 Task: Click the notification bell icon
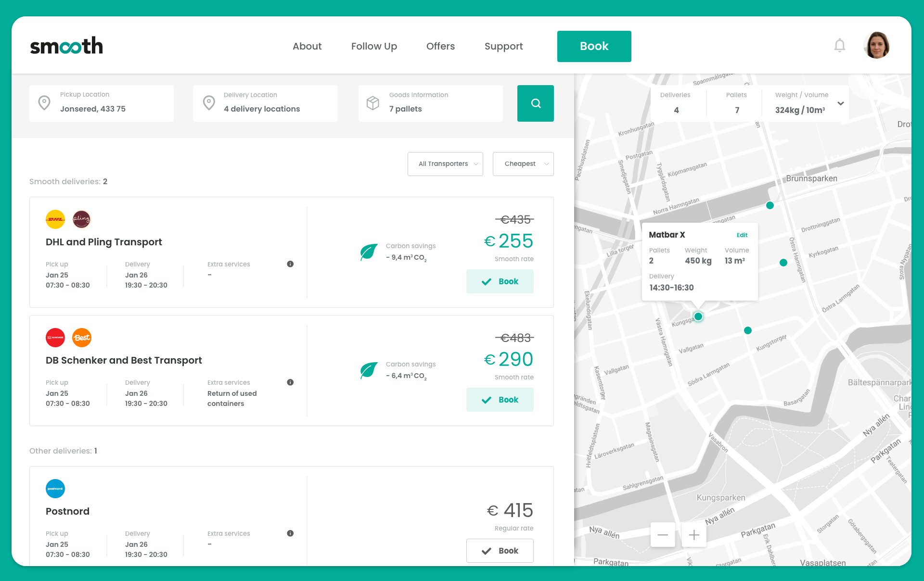point(839,46)
